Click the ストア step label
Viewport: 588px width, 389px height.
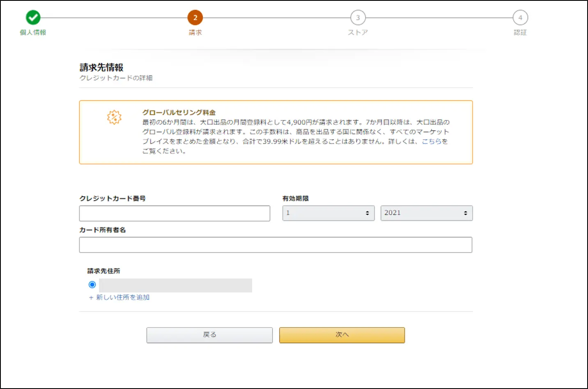tap(358, 32)
